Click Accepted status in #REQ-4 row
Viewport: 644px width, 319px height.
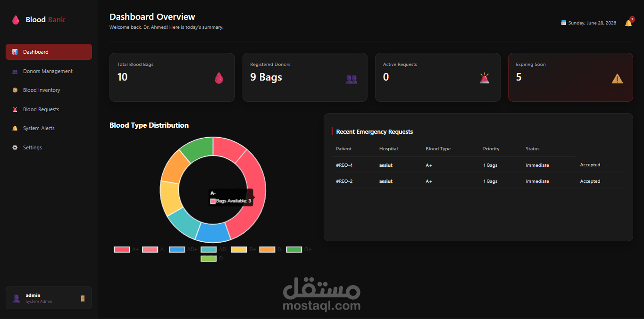coord(590,165)
